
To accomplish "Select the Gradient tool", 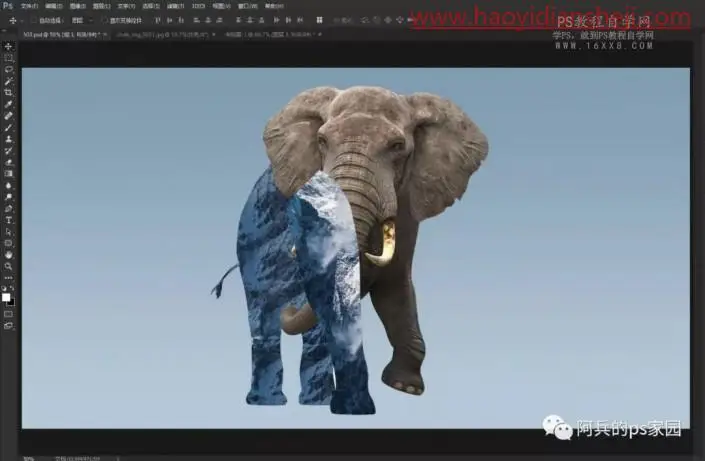I will pos(8,174).
